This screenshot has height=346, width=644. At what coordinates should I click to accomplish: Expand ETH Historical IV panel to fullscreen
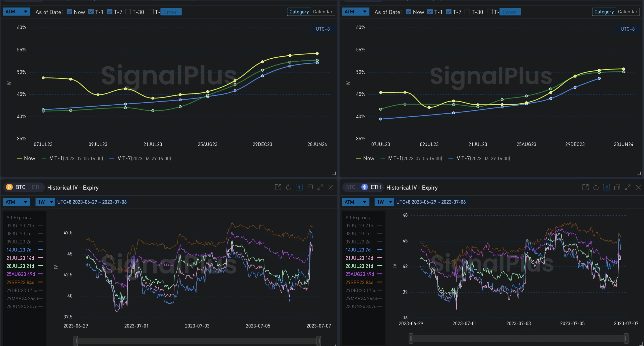coord(628,187)
